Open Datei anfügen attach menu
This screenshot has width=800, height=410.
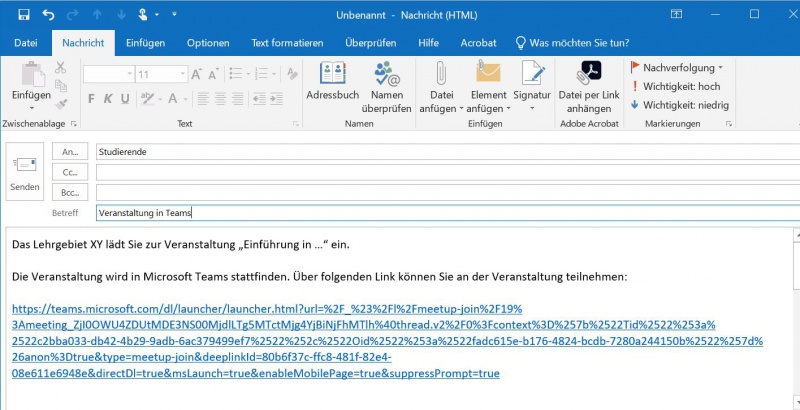[441, 87]
